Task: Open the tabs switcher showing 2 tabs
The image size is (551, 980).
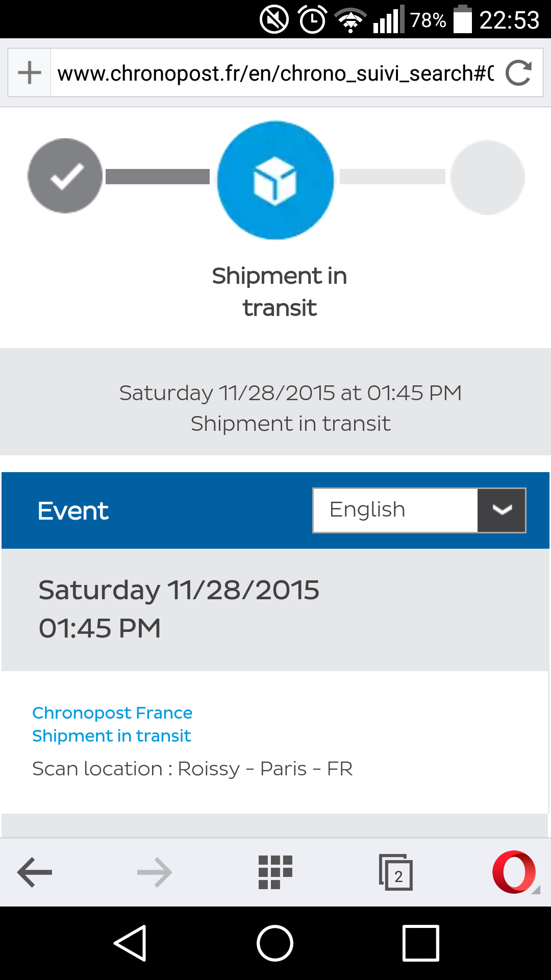Action: tap(396, 872)
